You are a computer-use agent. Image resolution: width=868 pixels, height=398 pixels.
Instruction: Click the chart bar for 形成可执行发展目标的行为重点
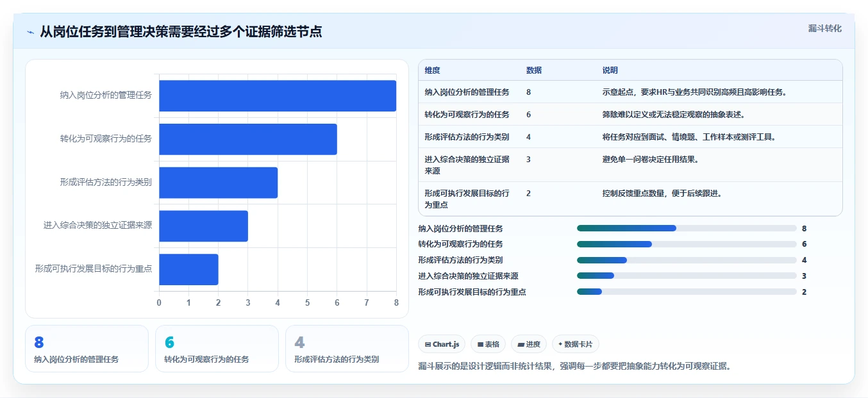point(188,270)
